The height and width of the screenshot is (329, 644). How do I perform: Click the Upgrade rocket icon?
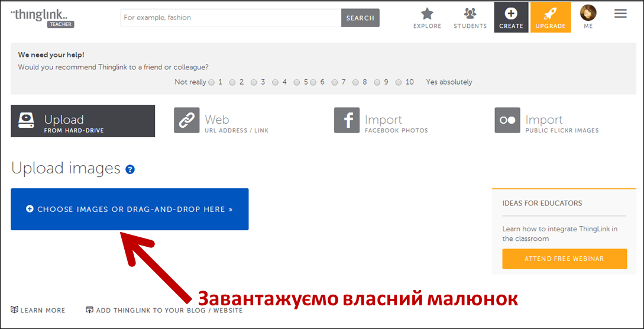[551, 14]
